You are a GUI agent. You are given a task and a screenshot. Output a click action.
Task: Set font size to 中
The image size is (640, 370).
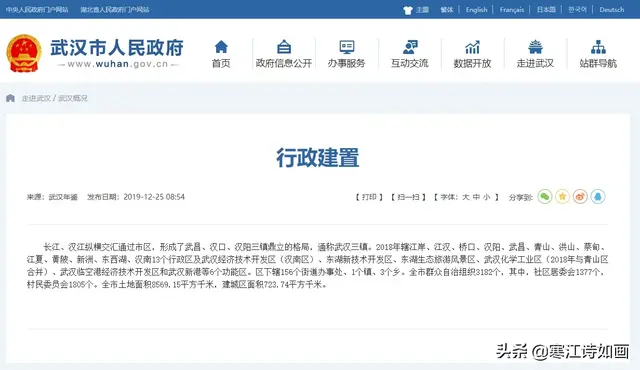476,197
